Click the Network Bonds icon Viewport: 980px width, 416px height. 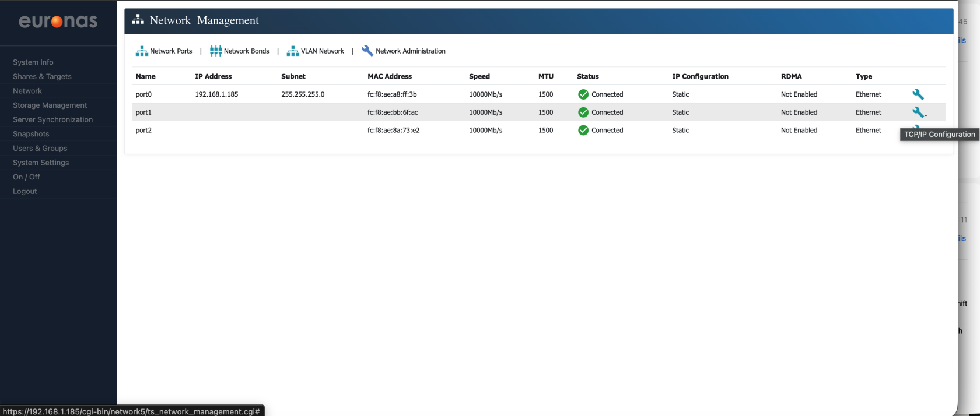216,51
